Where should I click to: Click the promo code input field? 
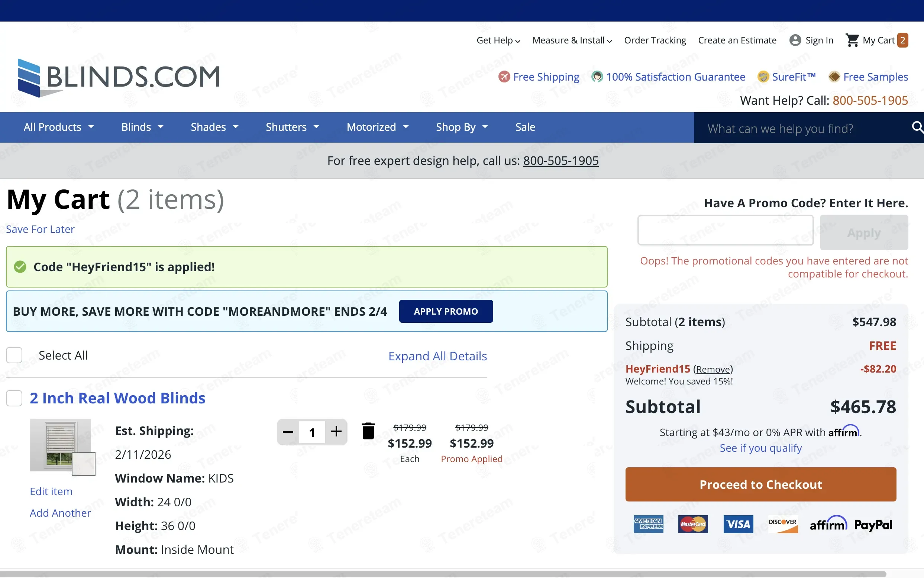point(725,230)
